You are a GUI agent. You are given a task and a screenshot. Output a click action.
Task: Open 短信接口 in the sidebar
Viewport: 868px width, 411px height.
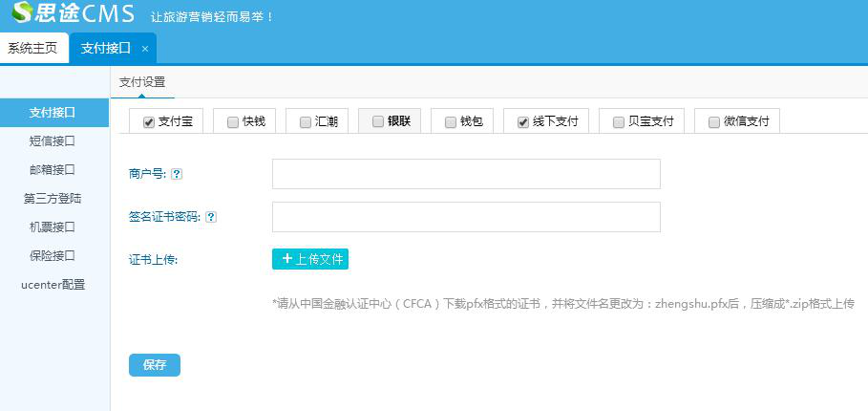53,141
